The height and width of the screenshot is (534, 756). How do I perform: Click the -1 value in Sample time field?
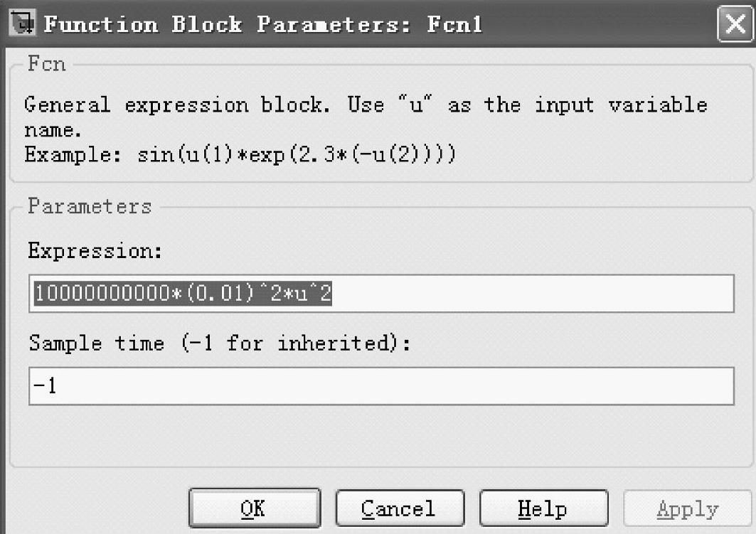tap(44, 387)
